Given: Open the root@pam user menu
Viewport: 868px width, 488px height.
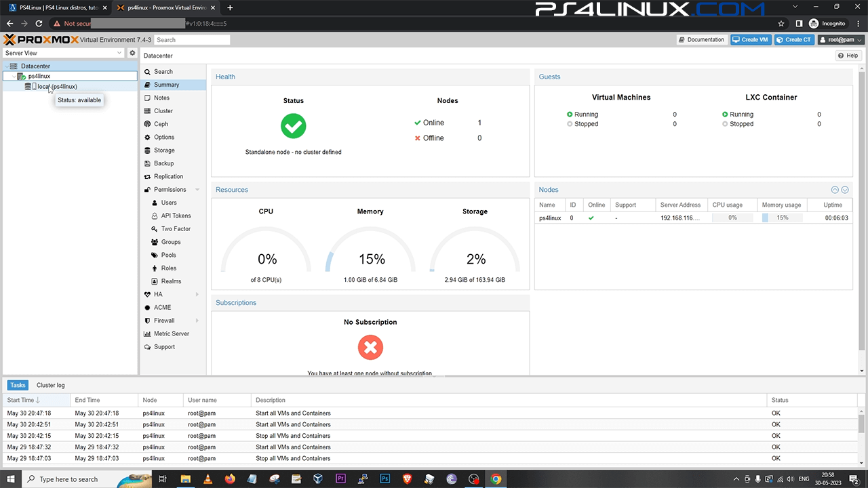Looking at the screenshot, I should [x=841, y=40].
